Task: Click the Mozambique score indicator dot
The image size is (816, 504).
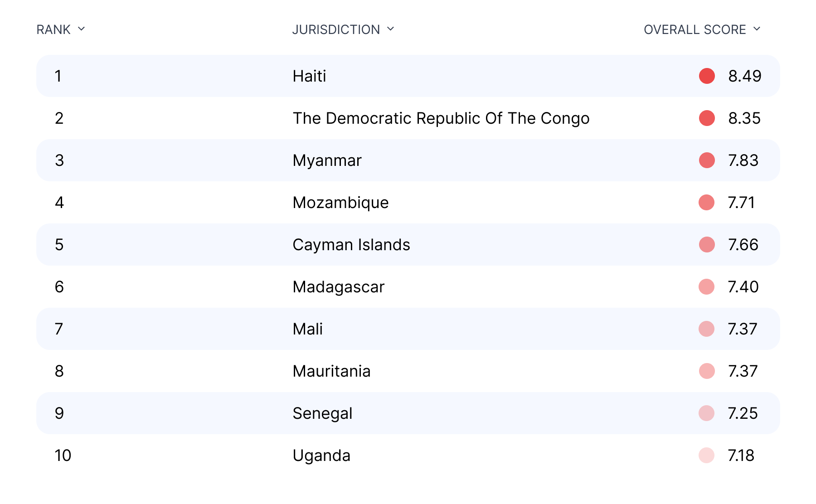Action: coord(707,203)
